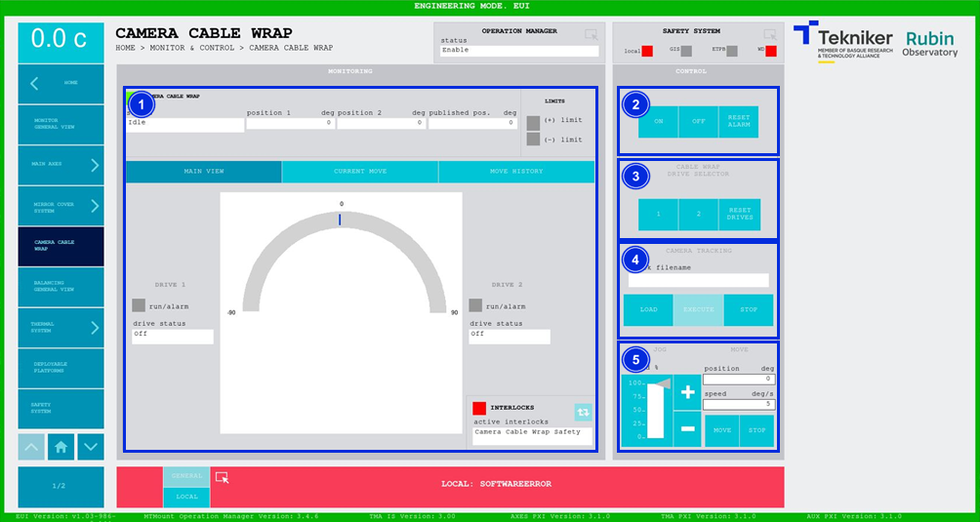Turn the cable wrap ON
Screen dimensions: 980x522
tap(658, 122)
